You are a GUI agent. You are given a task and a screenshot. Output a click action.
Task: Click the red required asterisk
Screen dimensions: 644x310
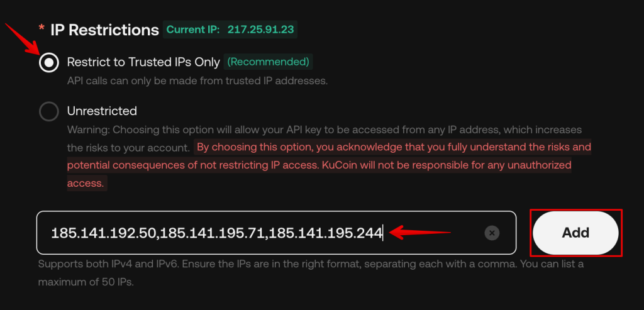click(x=42, y=30)
